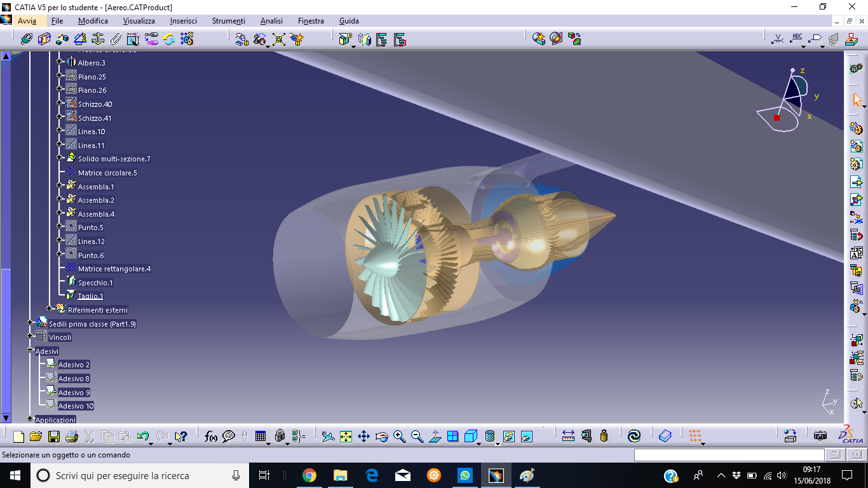Click the paperclip coincidence constraint icon
Viewport: 868px width, 488px height.
(116, 39)
